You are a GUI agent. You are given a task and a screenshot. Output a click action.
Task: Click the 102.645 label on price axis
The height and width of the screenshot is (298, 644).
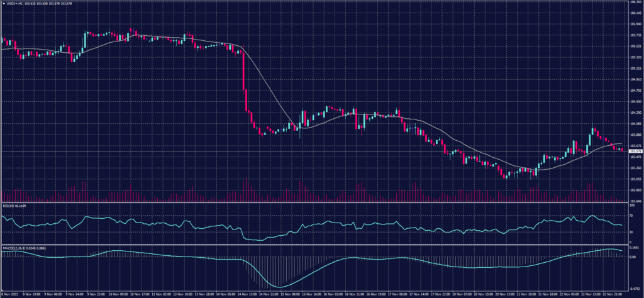coord(635,201)
